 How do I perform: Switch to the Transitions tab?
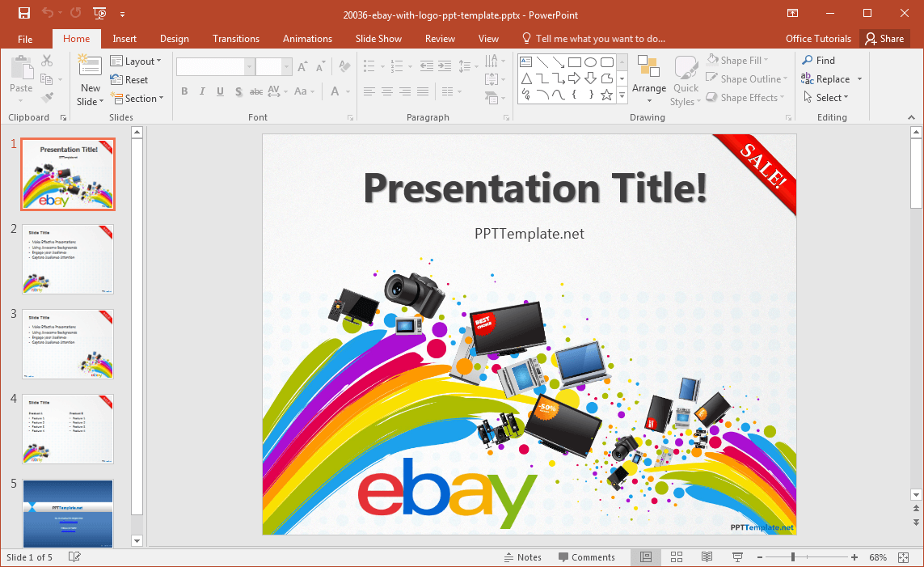pyautogui.click(x=236, y=39)
